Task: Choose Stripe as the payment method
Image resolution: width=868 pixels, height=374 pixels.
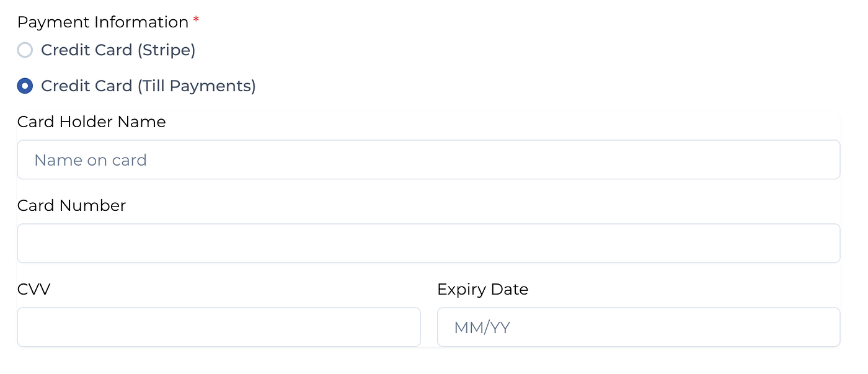Action: coord(25,50)
